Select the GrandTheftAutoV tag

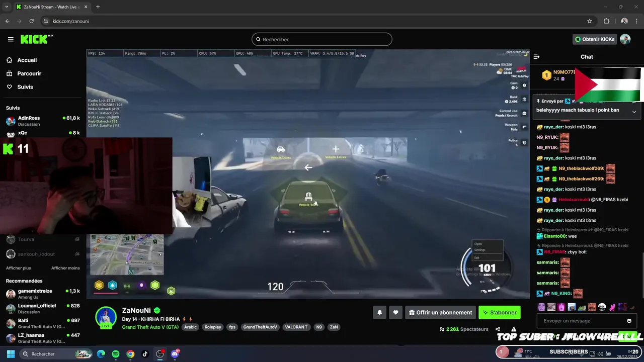click(x=260, y=327)
